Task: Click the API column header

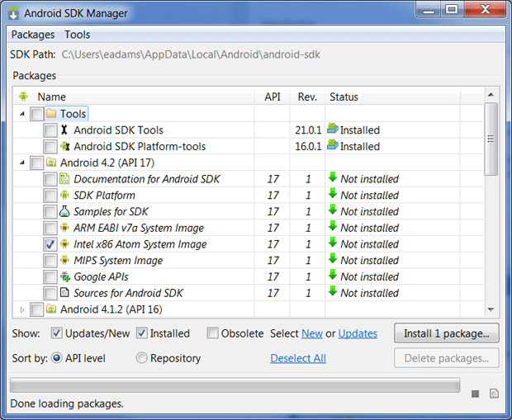Action: tap(272, 97)
